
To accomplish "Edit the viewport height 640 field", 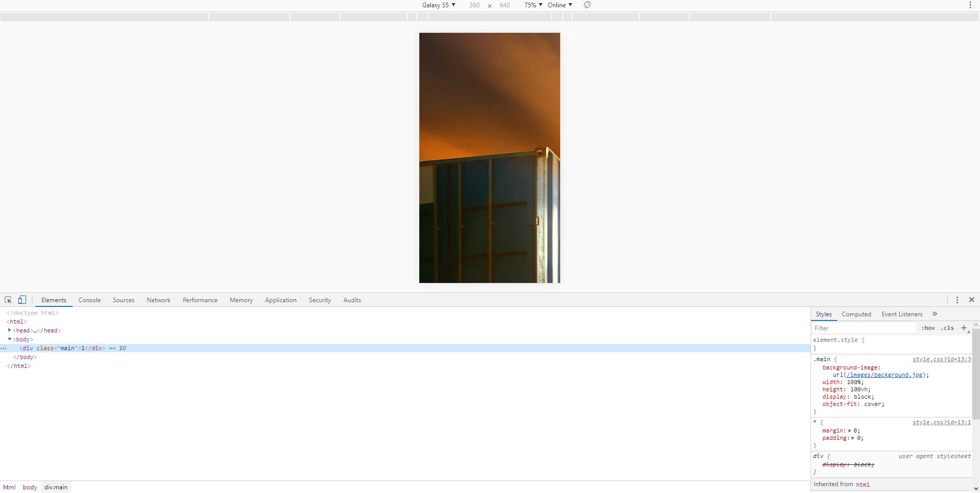I will point(504,5).
